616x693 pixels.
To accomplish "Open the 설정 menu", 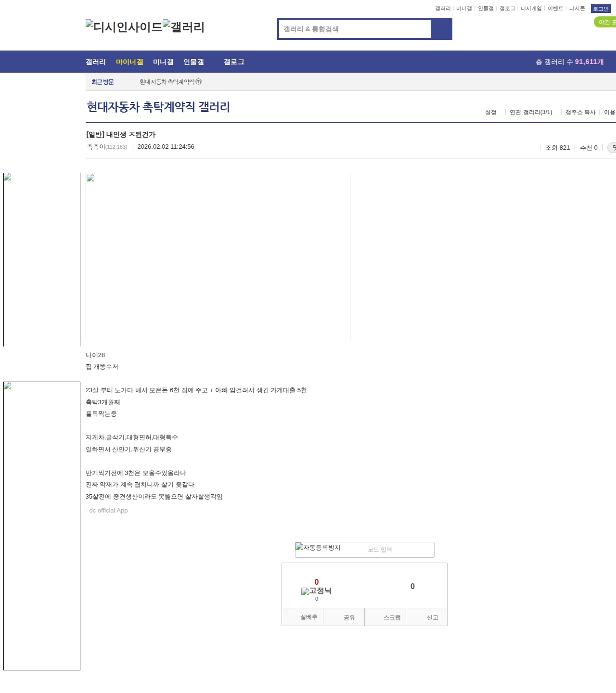I will click(x=491, y=112).
